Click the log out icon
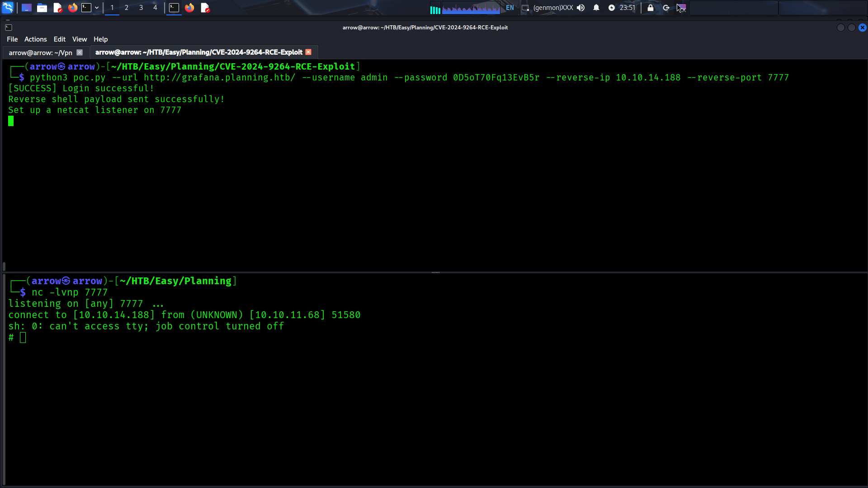Viewport: 868px width, 488px height. (x=666, y=8)
